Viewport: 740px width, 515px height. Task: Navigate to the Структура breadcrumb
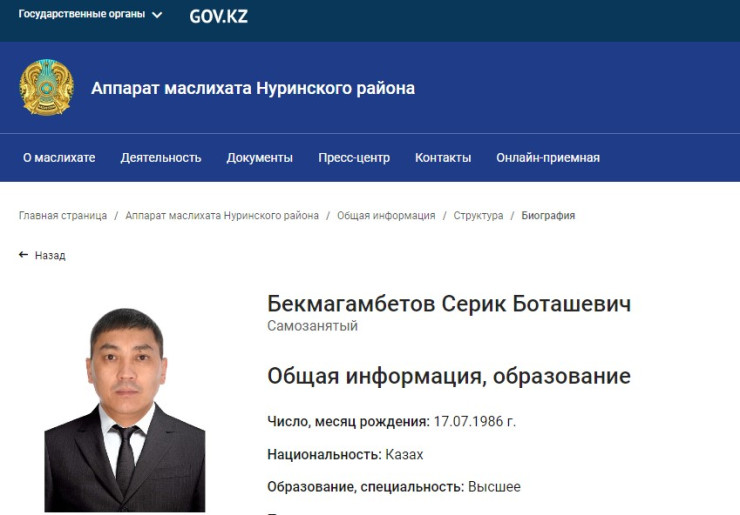478,215
